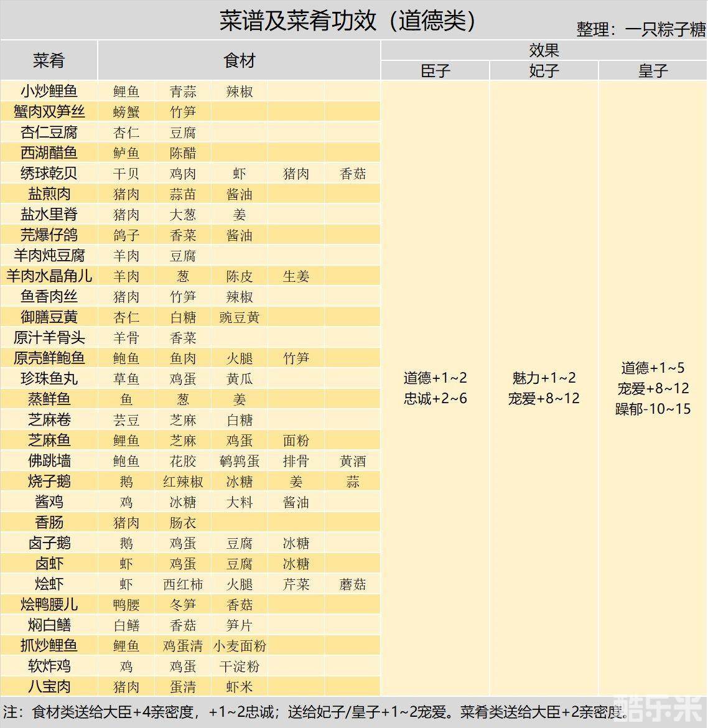The width and height of the screenshot is (708, 728).
Task: Select the 佛跳墙 dish row label
Action: [49, 461]
